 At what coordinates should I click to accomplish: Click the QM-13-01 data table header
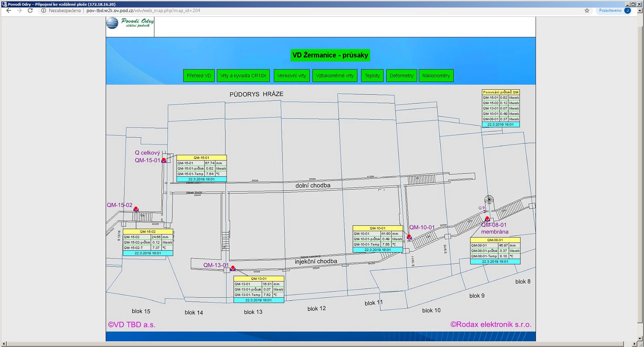click(x=259, y=278)
